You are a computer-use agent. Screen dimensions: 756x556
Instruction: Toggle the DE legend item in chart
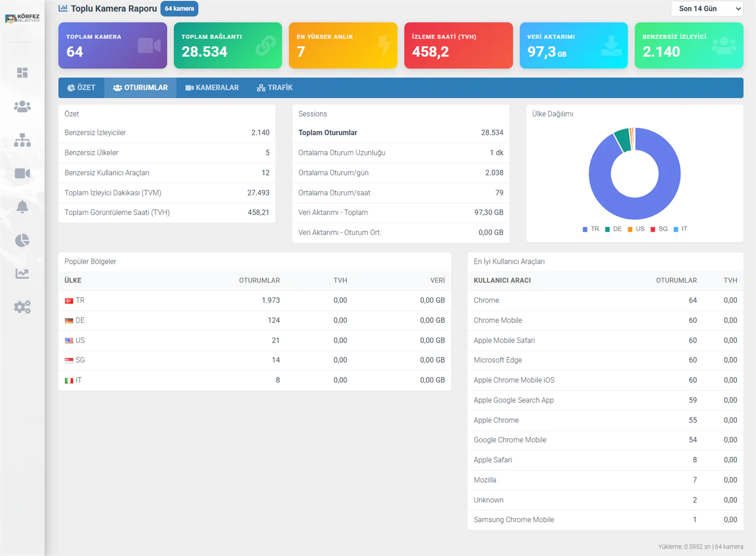(x=613, y=229)
